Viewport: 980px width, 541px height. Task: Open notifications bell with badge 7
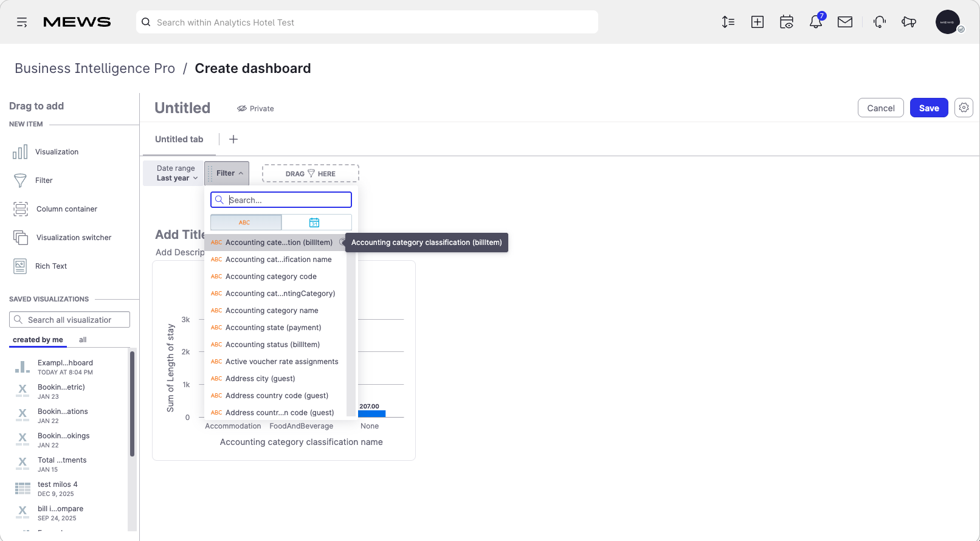point(816,21)
